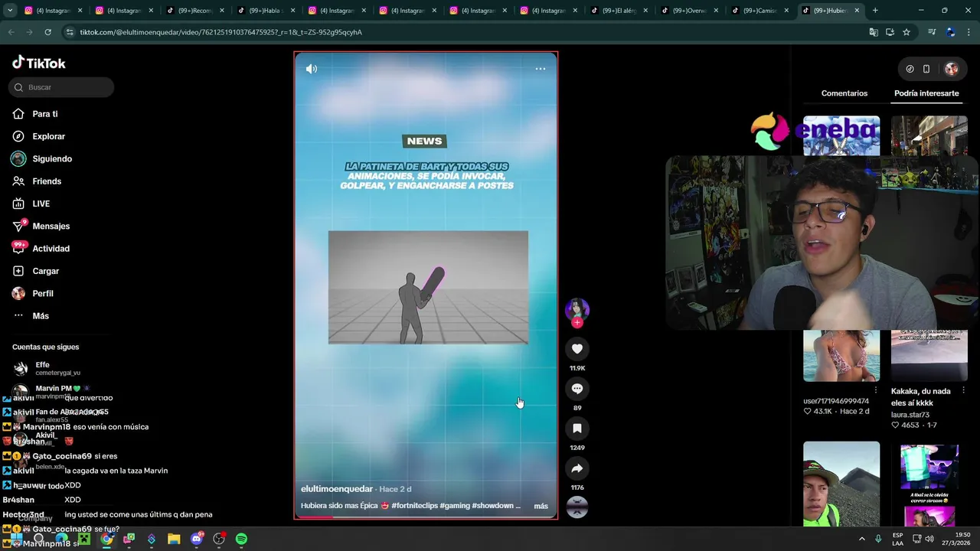Open the spinning sound disc icon
Screen dimensions: 980x551
(577, 507)
